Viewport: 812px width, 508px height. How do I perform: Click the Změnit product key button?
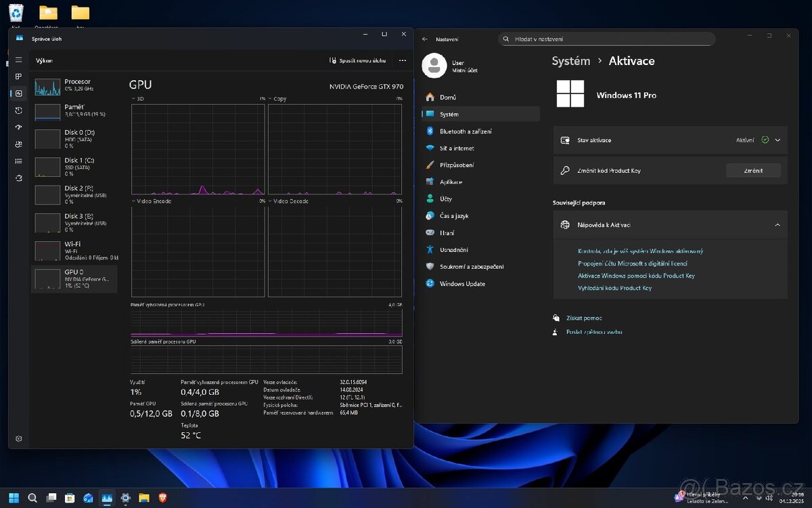point(753,171)
